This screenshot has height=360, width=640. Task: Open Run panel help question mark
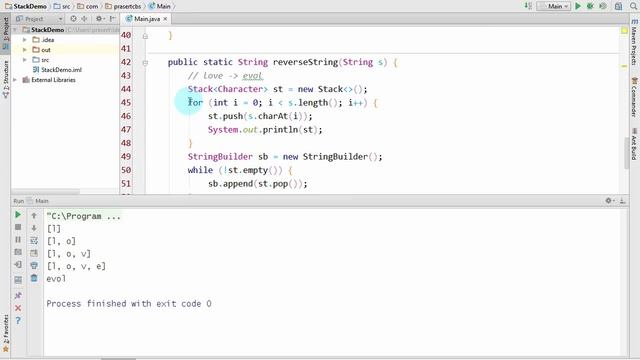pyautogui.click(x=18, y=321)
